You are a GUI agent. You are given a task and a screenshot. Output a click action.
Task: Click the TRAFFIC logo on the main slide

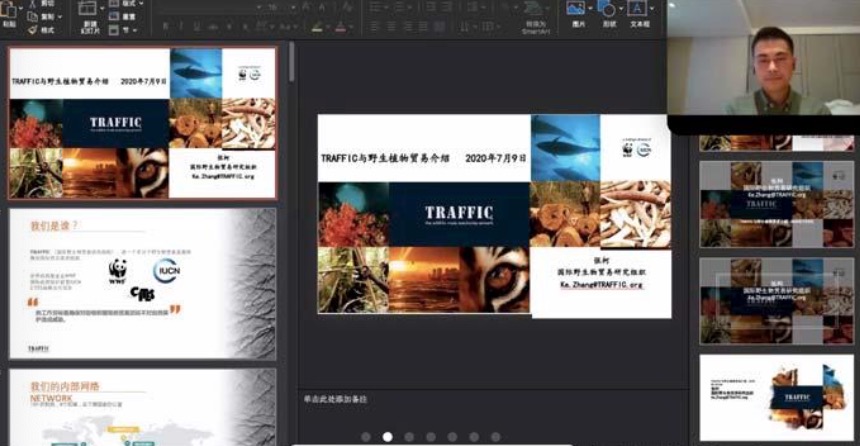pyautogui.click(x=459, y=214)
